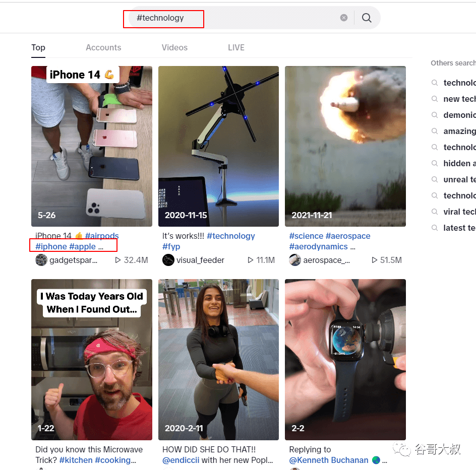This screenshot has height=470, width=476.
Task: Open the iPhone 14 video thumbnail
Action: [92, 146]
